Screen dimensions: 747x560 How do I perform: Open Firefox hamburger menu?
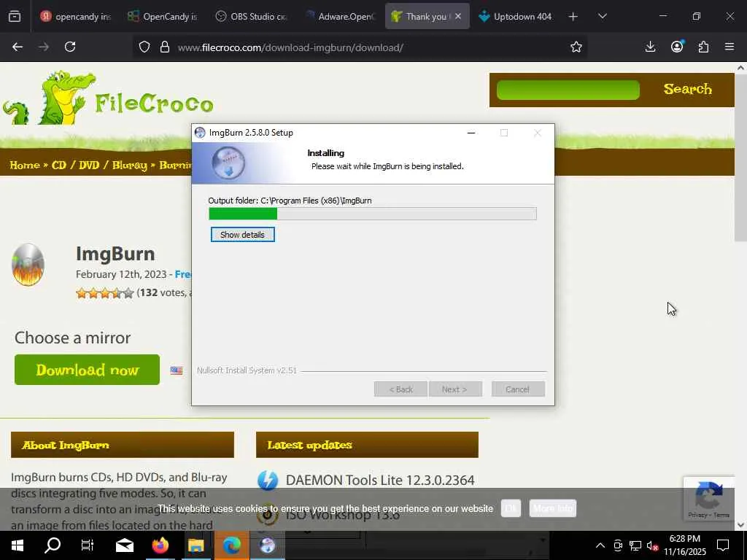coord(729,47)
